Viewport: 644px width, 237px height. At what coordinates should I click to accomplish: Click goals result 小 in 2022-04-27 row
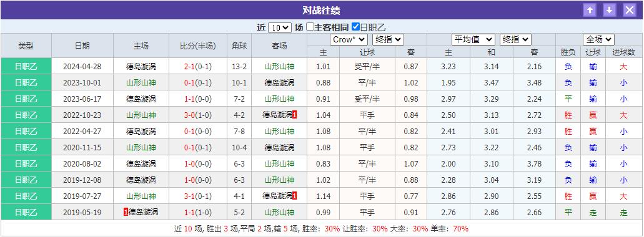[624, 131]
